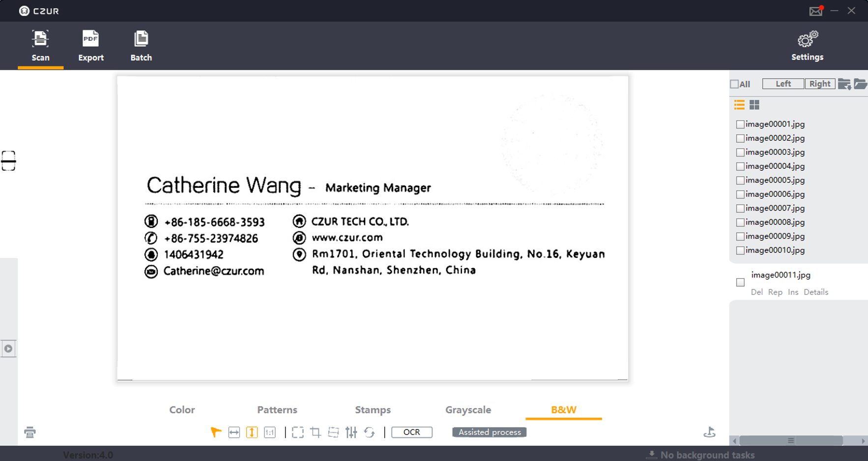Open Settings gear
The width and height of the screenshot is (868, 461).
(x=807, y=46)
